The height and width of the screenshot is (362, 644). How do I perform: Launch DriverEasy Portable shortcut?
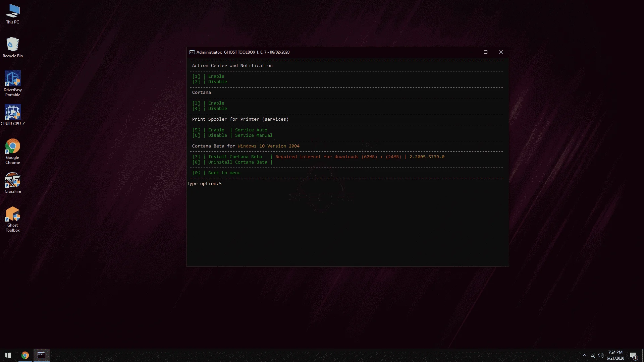[x=13, y=83]
